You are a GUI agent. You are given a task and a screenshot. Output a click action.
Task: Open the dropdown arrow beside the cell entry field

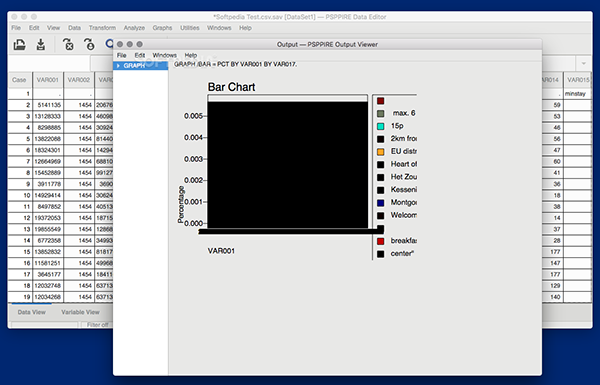584,63
